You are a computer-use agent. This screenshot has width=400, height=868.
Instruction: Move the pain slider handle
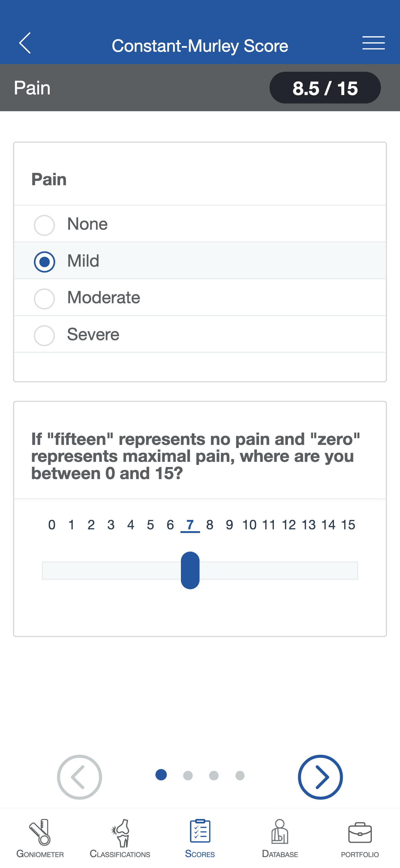click(x=190, y=570)
